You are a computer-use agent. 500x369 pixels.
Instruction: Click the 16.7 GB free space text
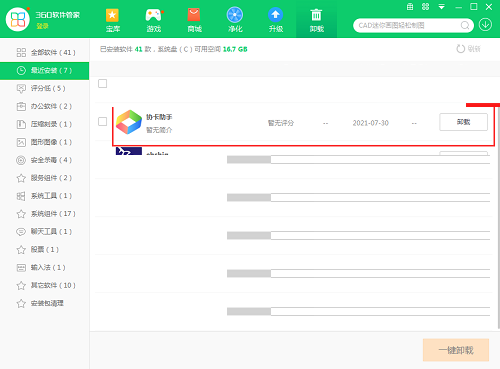(x=235, y=49)
